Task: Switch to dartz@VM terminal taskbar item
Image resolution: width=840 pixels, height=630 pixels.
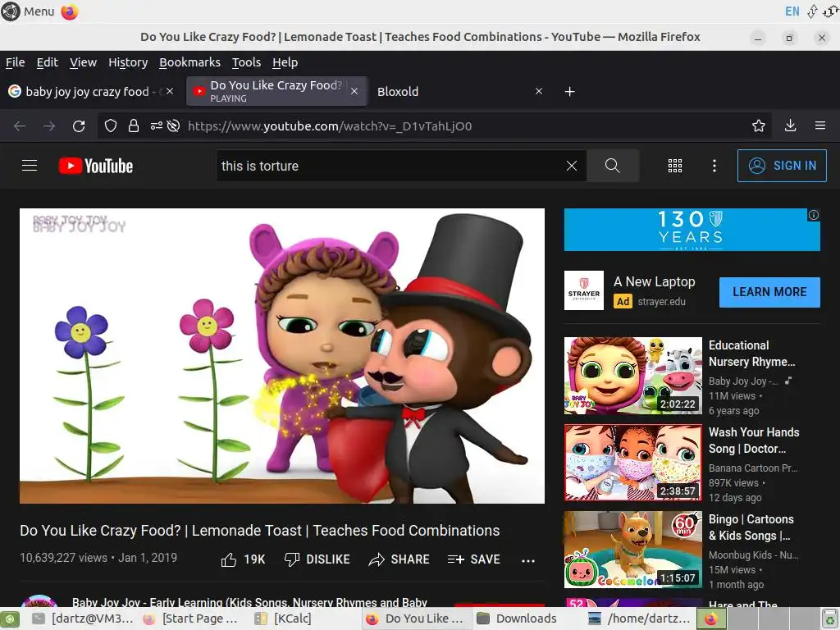Action: 83,619
